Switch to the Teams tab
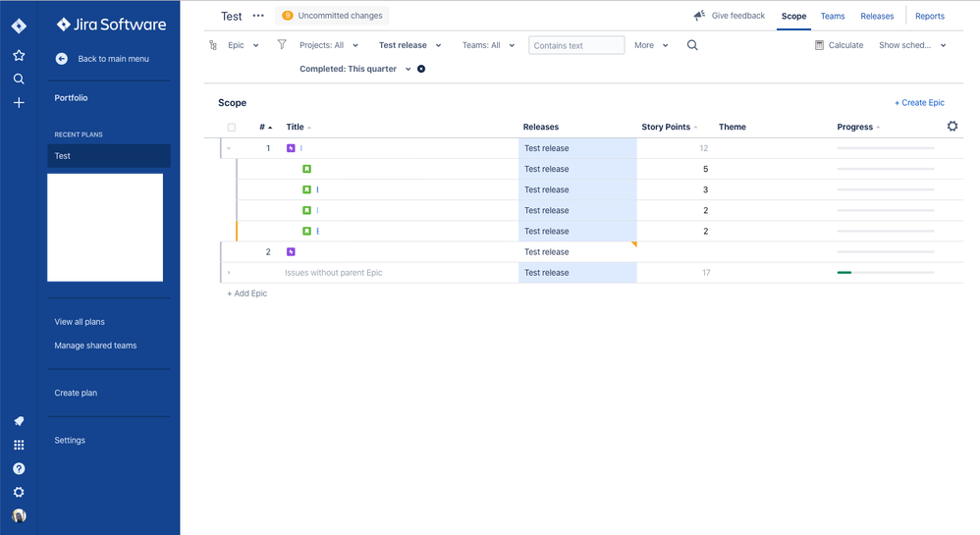The height and width of the screenshot is (535, 980). click(833, 16)
